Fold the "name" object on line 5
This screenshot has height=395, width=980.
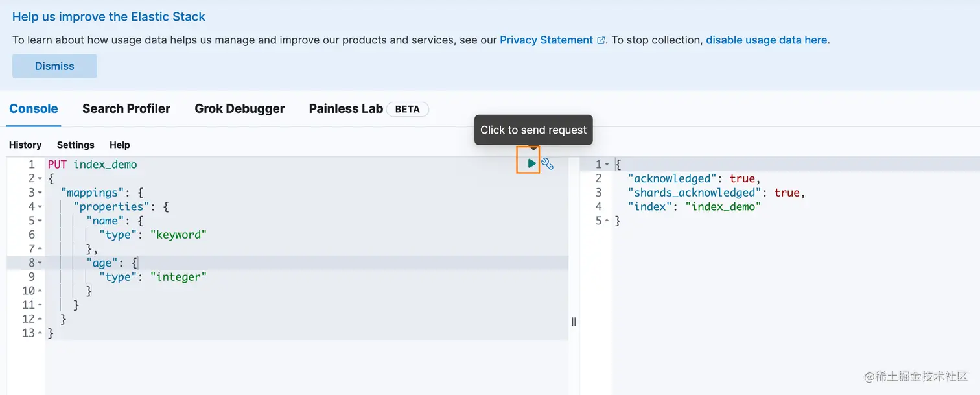(40, 221)
